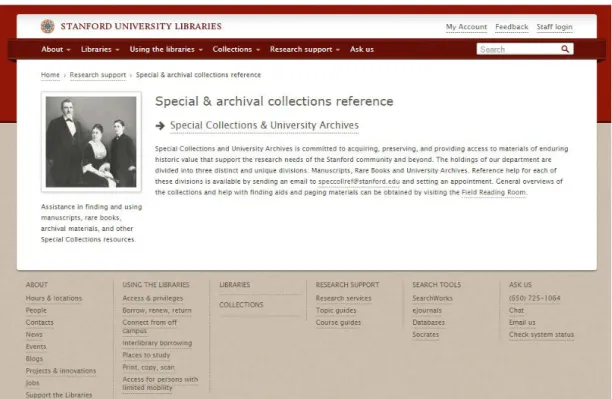
Task: Click 'Special & archival collections reference' page title
Action: tap(274, 102)
